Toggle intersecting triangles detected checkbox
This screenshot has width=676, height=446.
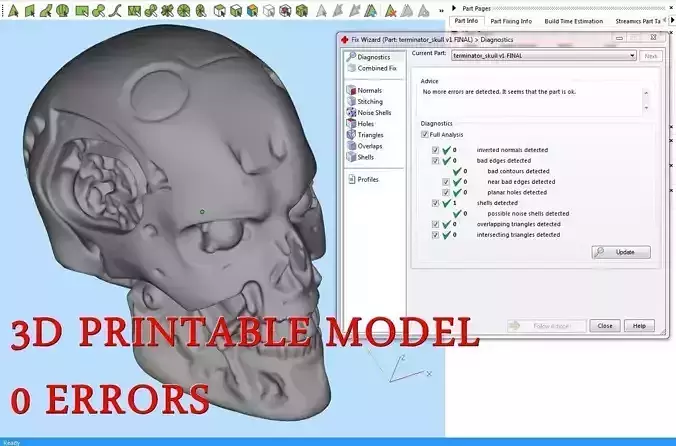click(x=435, y=235)
